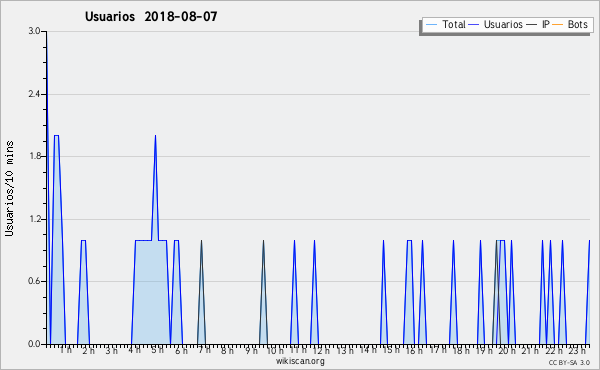The height and width of the screenshot is (370, 600).
Task: Click the '12 h' x-axis label
Action: 321,350
